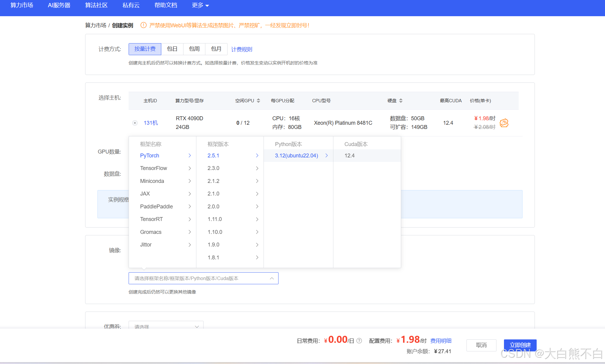Expand the PyTorch framework chevron

pyautogui.click(x=189, y=155)
